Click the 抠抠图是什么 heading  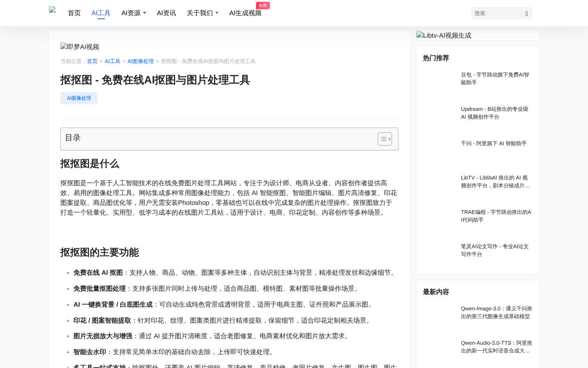(x=90, y=164)
